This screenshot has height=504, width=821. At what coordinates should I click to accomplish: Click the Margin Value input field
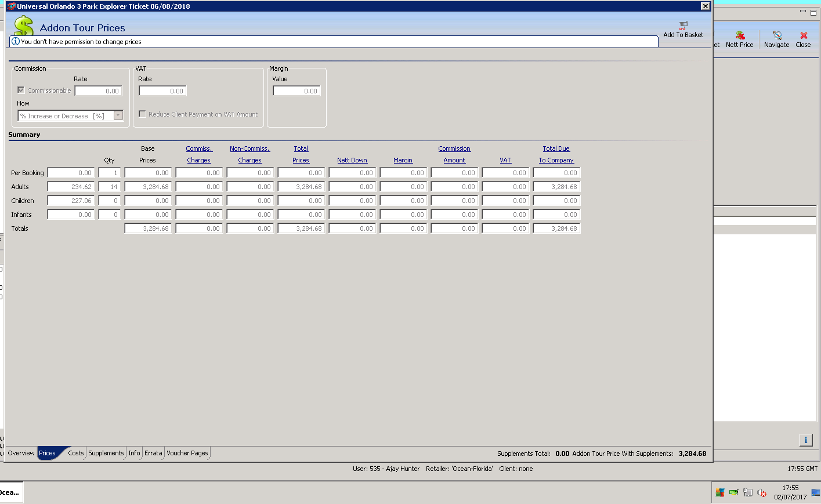(297, 90)
